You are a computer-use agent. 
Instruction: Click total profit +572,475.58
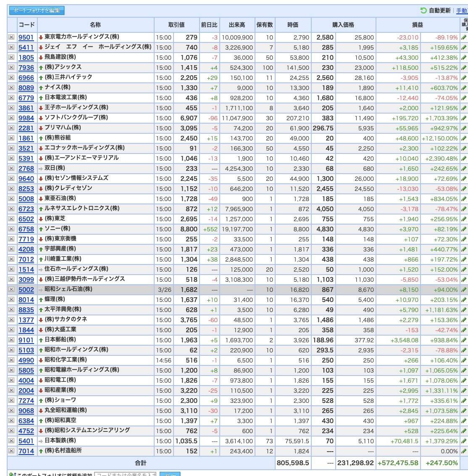[398, 463]
